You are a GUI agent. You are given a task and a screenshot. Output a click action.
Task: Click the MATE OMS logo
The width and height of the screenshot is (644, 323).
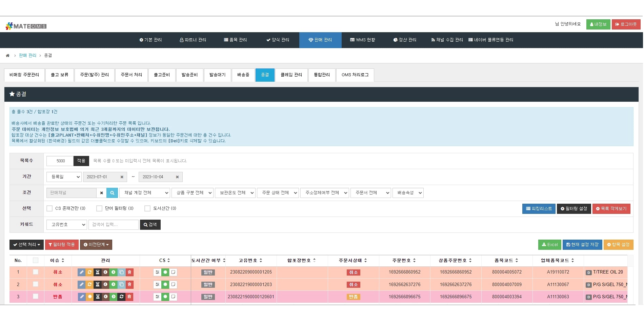click(26, 26)
